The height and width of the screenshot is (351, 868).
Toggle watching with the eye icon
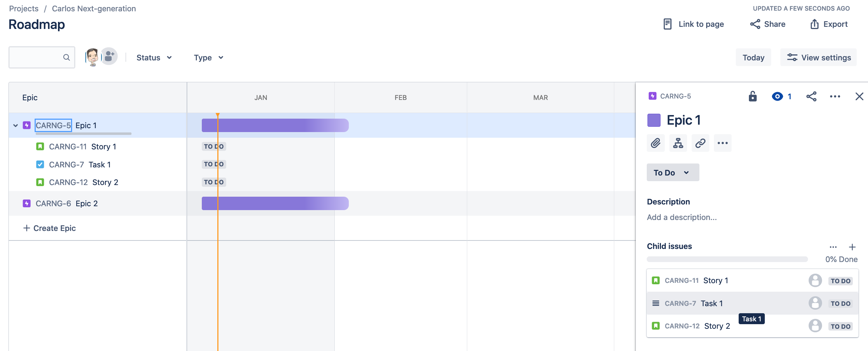click(777, 96)
